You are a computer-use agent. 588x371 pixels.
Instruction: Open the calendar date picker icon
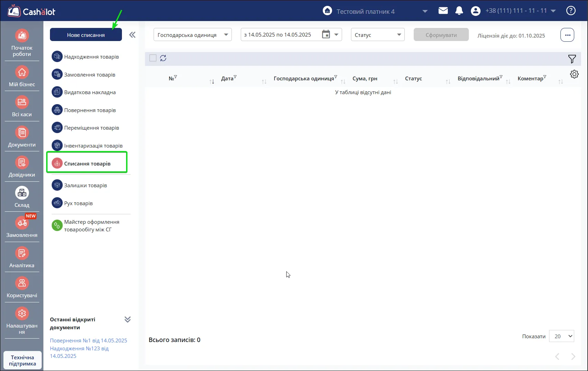click(x=326, y=34)
